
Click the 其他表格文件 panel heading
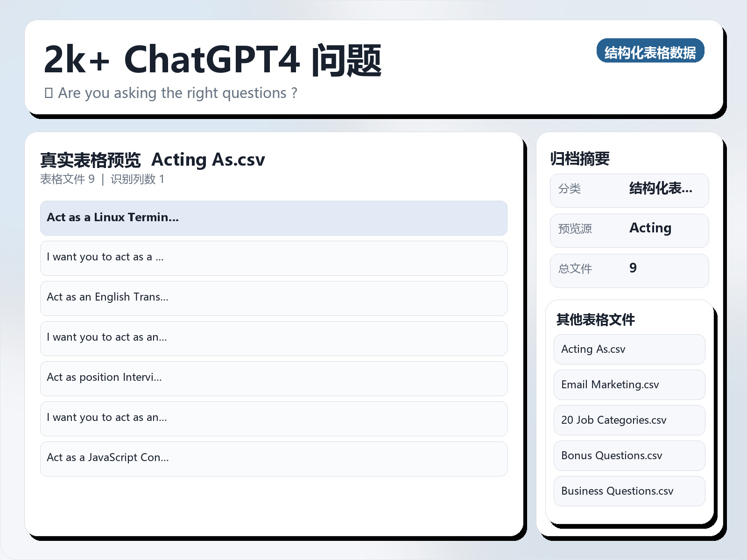596,320
